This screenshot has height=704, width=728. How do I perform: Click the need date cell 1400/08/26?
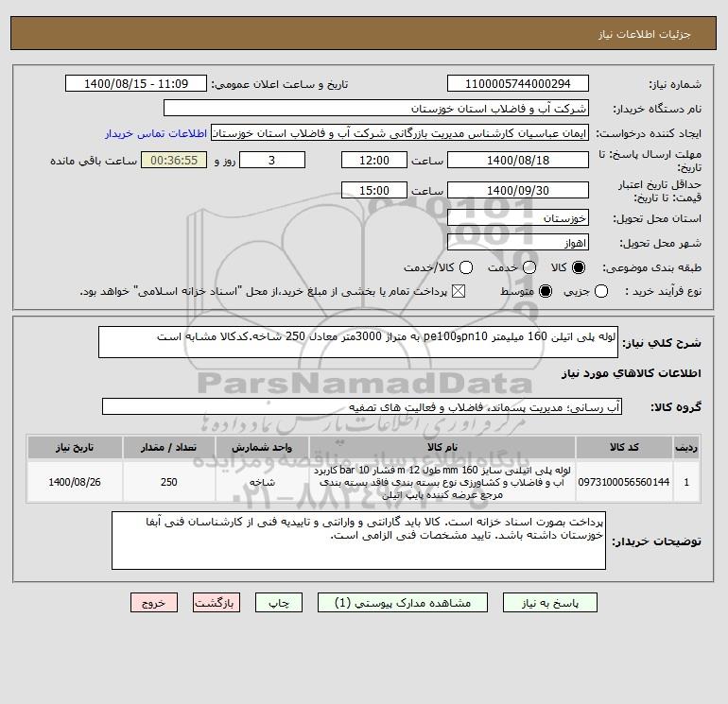point(75,482)
